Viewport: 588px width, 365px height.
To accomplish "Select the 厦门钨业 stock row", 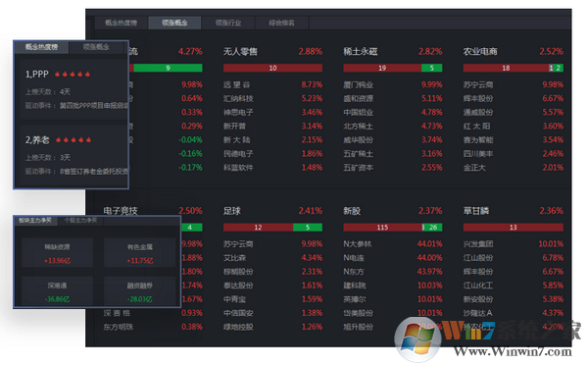I will click(x=393, y=84).
